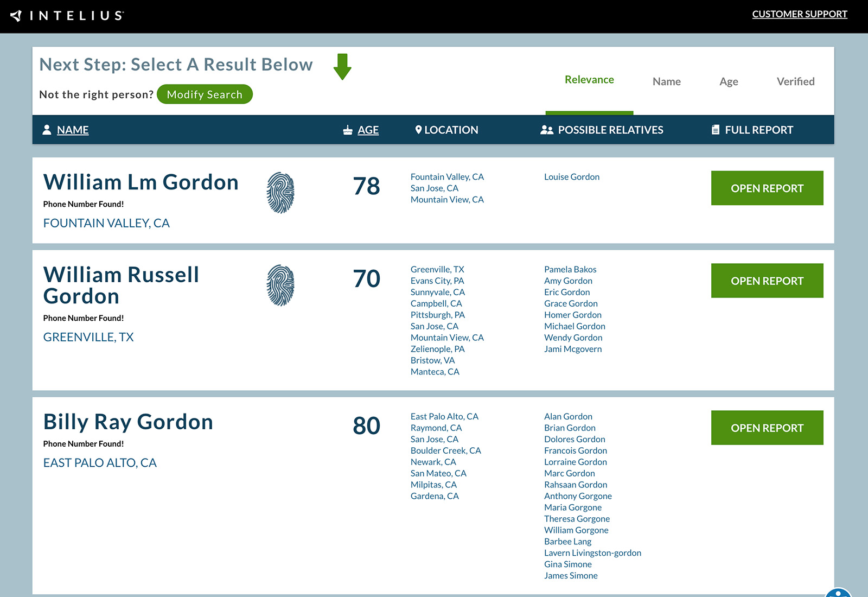Select the William Lm Gordon name heading
Viewport: 868px width, 597px height.
click(x=141, y=182)
